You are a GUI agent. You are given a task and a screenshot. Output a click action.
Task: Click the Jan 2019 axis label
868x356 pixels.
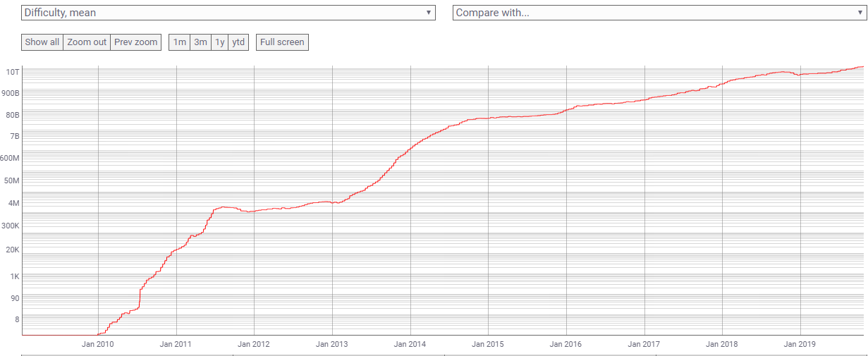pyautogui.click(x=800, y=344)
